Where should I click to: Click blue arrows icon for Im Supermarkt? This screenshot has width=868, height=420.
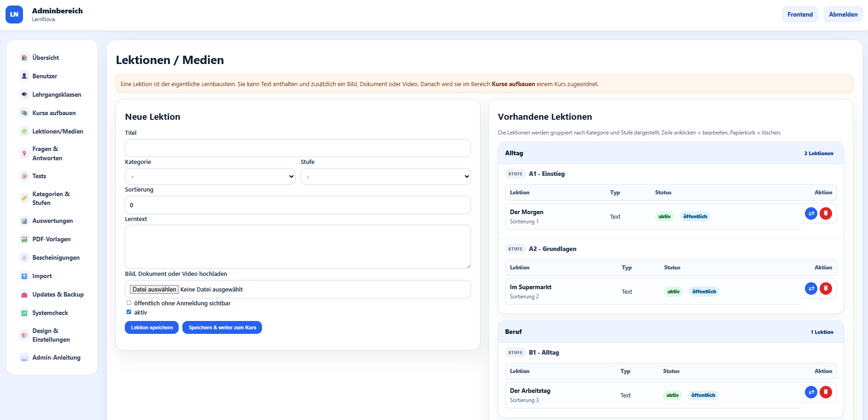tap(811, 288)
